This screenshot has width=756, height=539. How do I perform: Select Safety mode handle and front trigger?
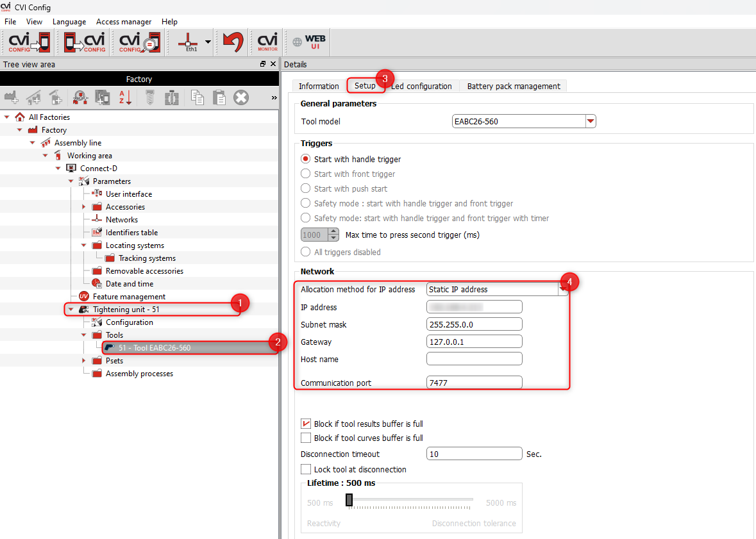(306, 203)
